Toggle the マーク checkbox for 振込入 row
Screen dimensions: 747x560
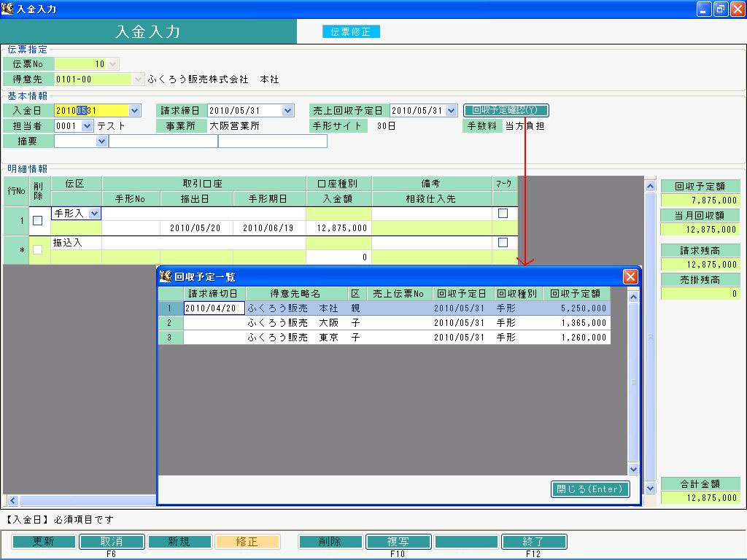[503, 242]
